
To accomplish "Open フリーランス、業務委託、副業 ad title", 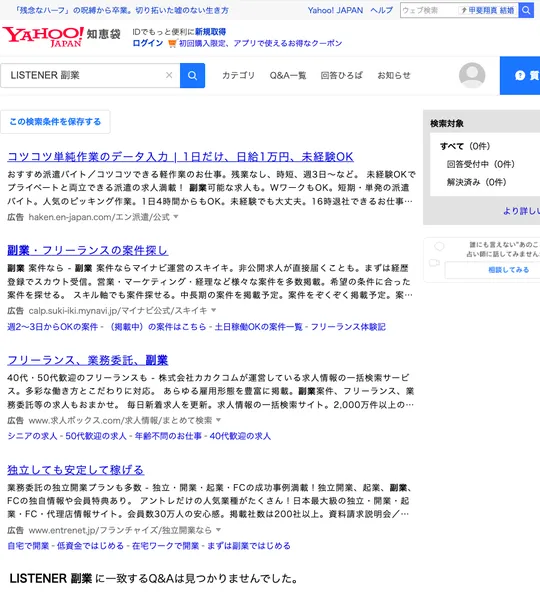I will coord(88,360).
